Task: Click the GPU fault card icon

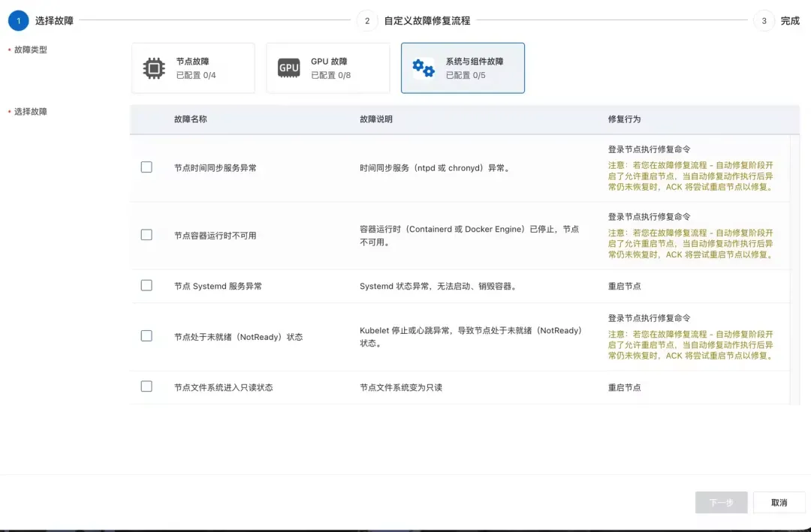Action: pos(288,68)
